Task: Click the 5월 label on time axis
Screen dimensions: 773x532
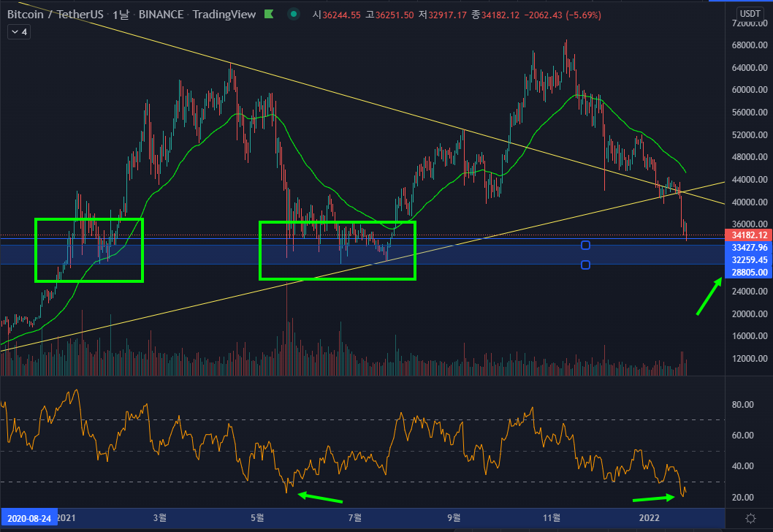Action: pyautogui.click(x=257, y=517)
